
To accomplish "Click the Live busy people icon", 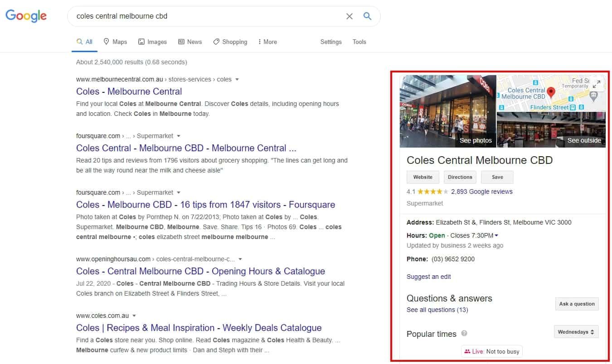I will 467,351.
